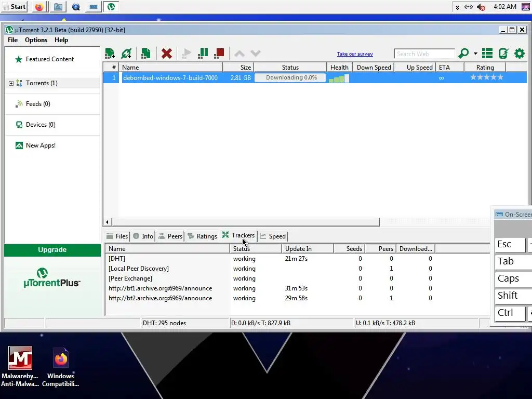
Task: Move the torrent down in the queue
Action: click(256, 54)
